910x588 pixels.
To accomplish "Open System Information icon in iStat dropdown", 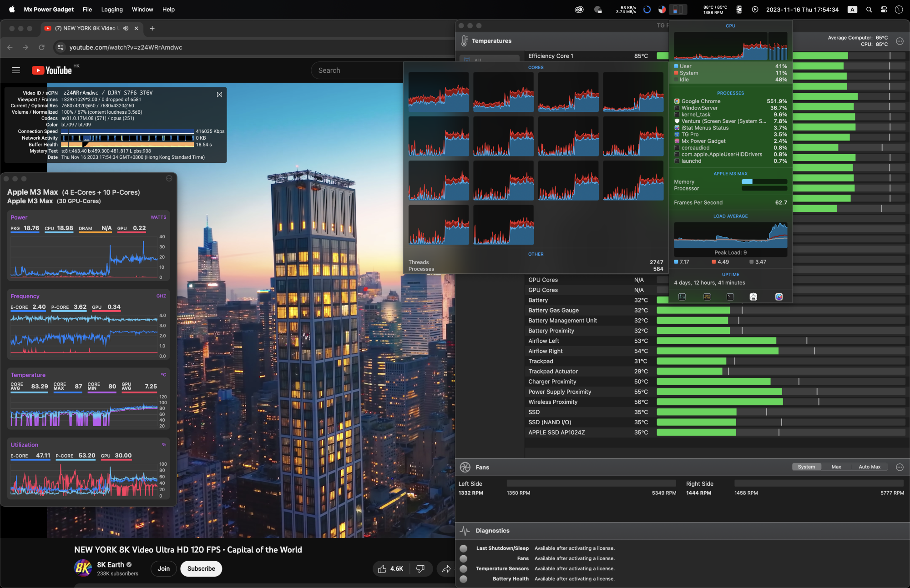I will point(753,297).
